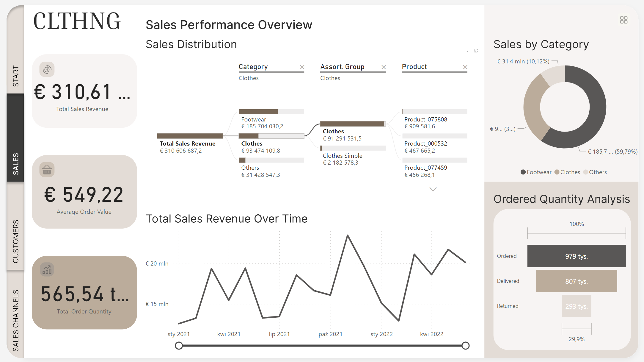
Task: Click the left handle of the date range slider
Action: pyautogui.click(x=179, y=346)
